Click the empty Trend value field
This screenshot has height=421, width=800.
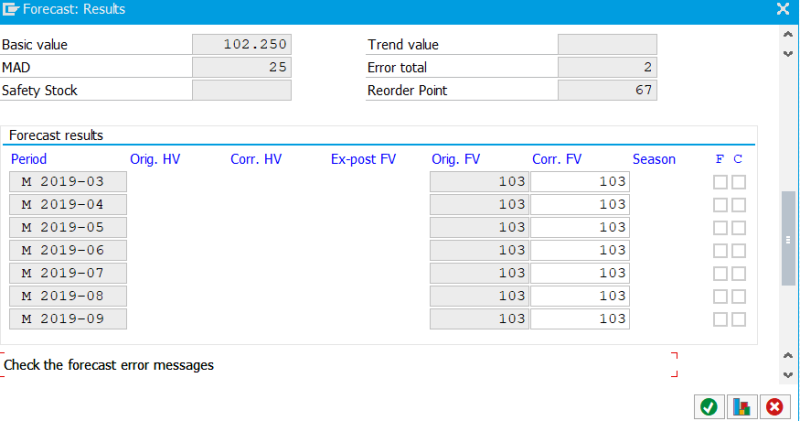(607, 44)
